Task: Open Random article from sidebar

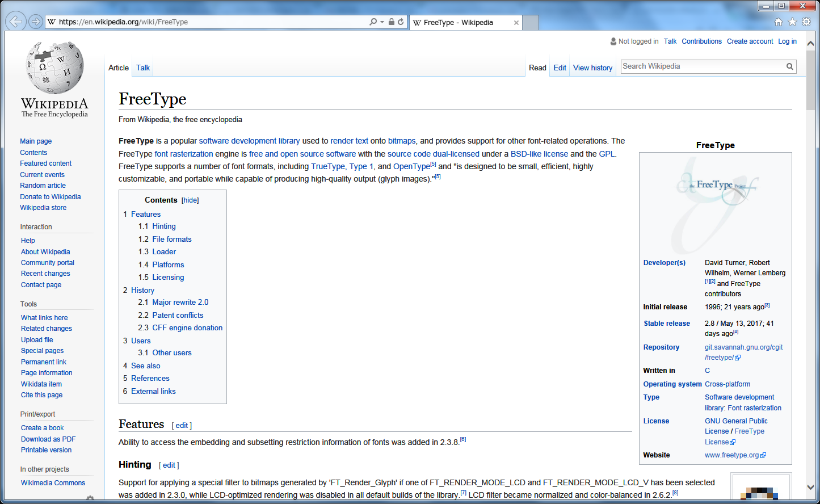Action: pyautogui.click(x=43, y=186)
